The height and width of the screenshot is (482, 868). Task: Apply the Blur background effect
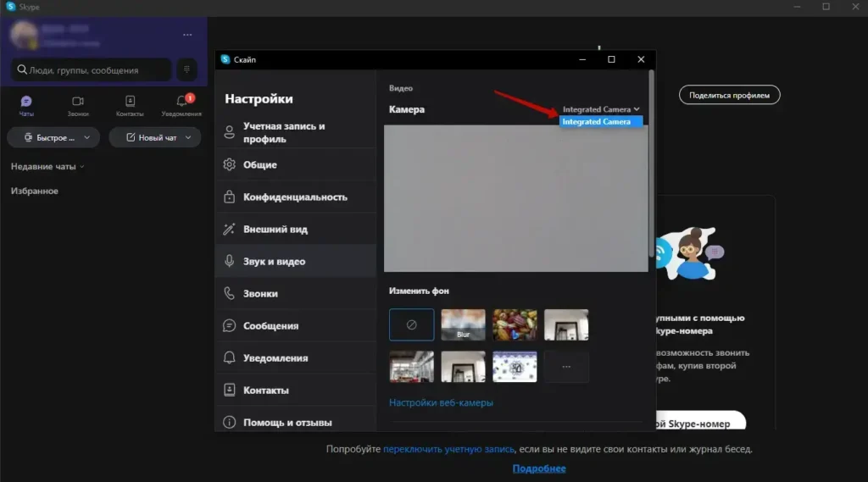point(463,324)
